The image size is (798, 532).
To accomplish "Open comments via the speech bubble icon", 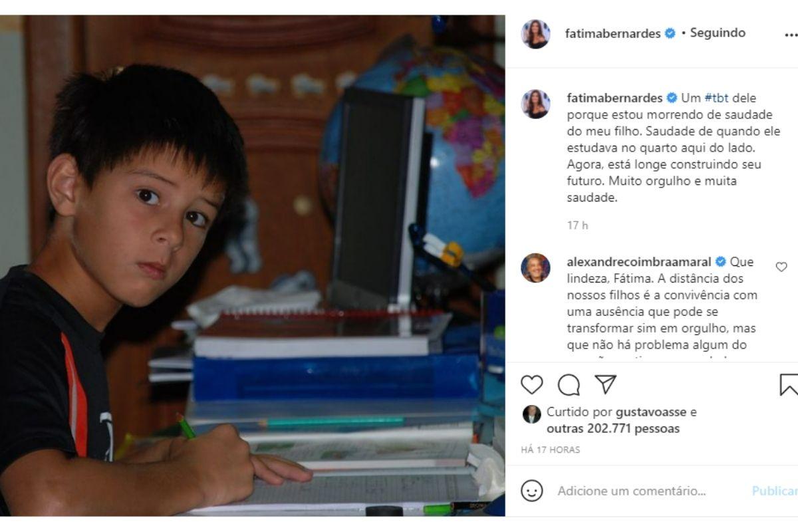I will 569,385.
